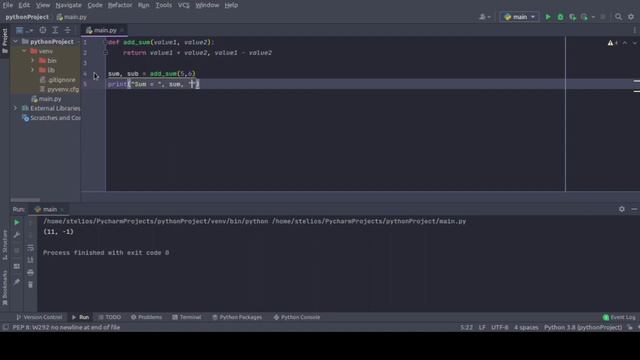
Task: Restore layout icon in Run panel
Action: (17, 266)
